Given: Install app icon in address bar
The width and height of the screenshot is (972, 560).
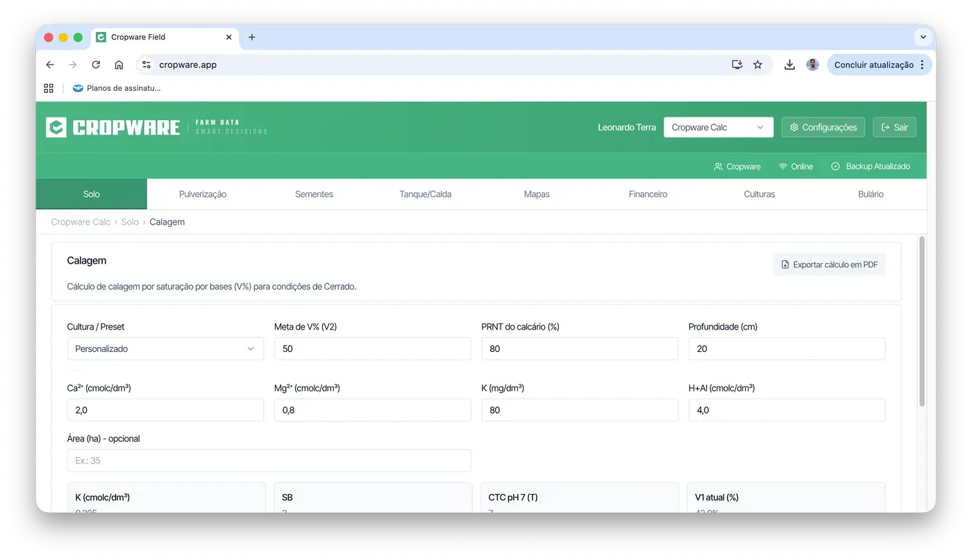Looking at the screenshot, I should 737,65.
